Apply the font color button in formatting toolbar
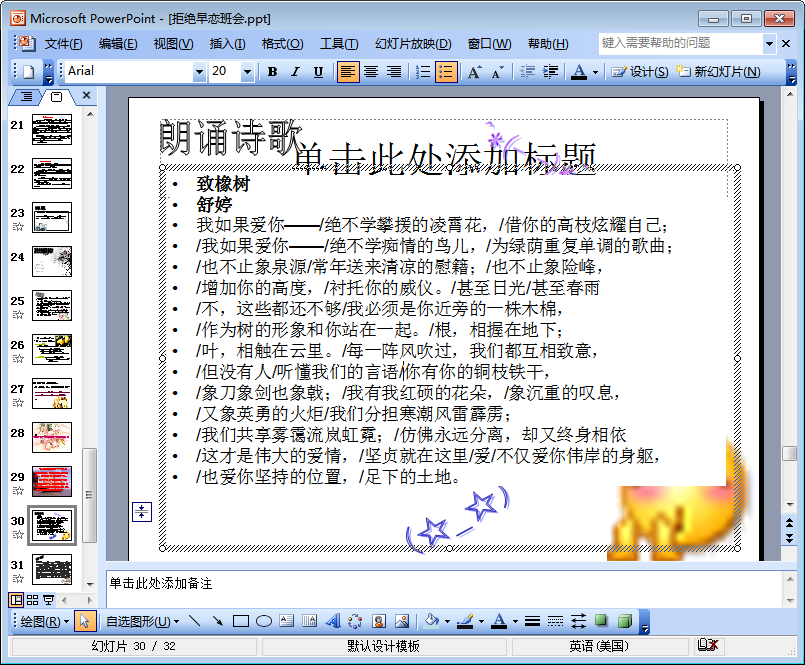 [579, 72]
